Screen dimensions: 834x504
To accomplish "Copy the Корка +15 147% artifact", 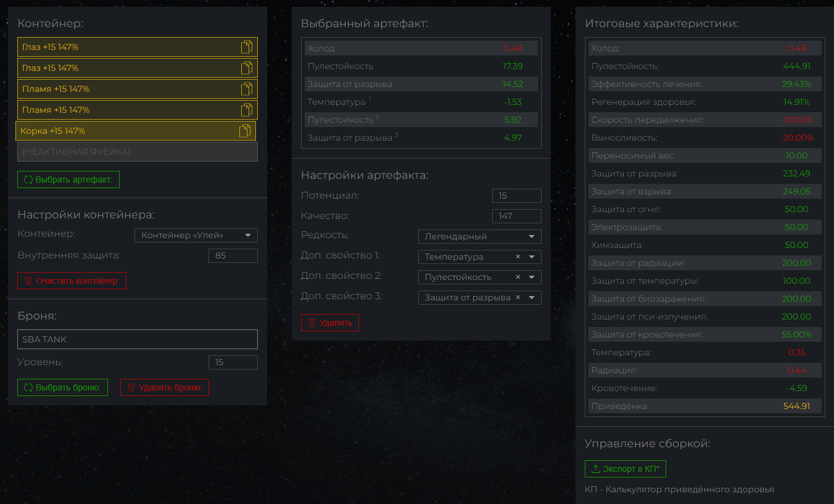I will click(x=244, y=131).
